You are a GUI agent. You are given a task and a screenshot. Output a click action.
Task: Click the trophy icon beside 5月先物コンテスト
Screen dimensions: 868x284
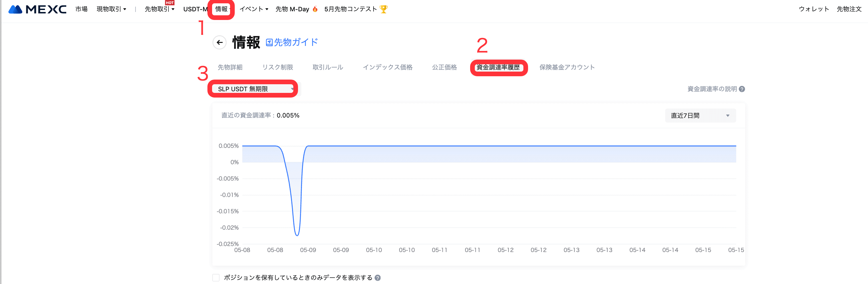click(x=383, y=9)
